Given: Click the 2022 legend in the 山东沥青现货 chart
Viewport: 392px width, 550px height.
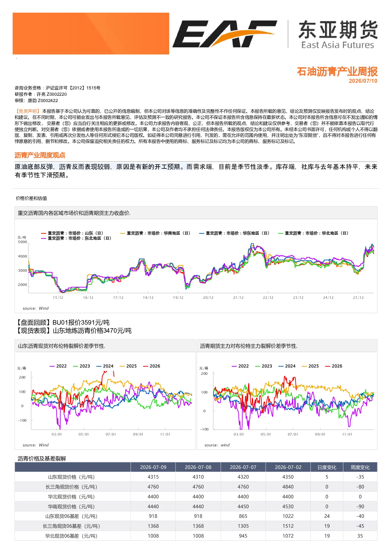Looking at the screenshot, I should coord(58,366).
